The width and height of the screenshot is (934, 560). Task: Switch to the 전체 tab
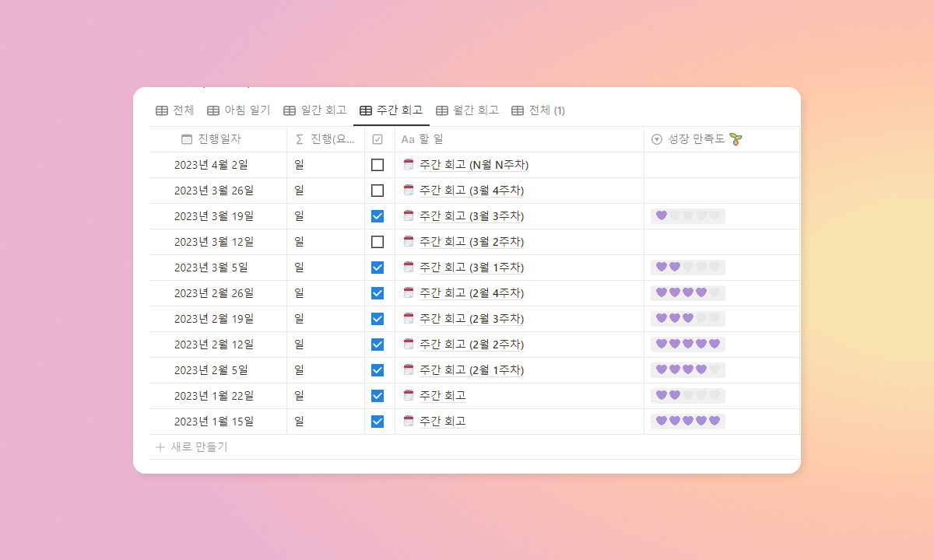[x=175, y=110]
